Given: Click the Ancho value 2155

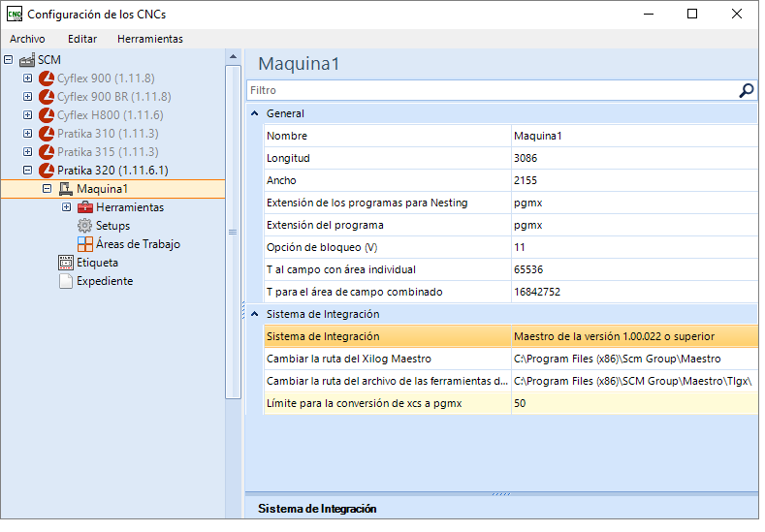Looking at the screenshot, I should [x=635, y=181].
